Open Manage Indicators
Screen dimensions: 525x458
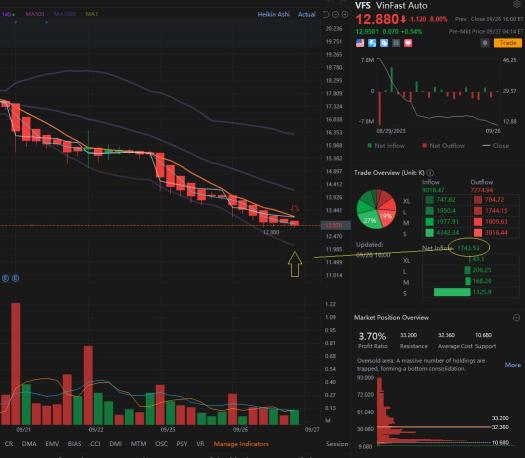[x=241, y=444]
